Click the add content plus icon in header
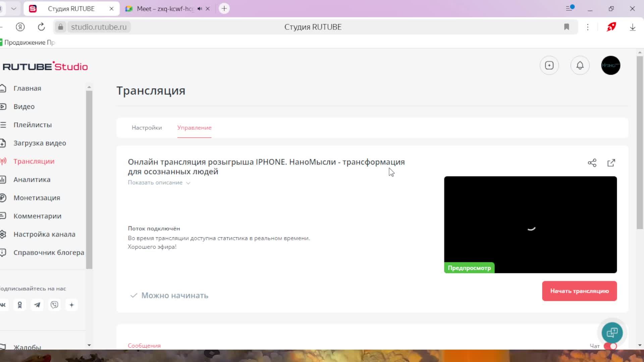 (549, 65)
